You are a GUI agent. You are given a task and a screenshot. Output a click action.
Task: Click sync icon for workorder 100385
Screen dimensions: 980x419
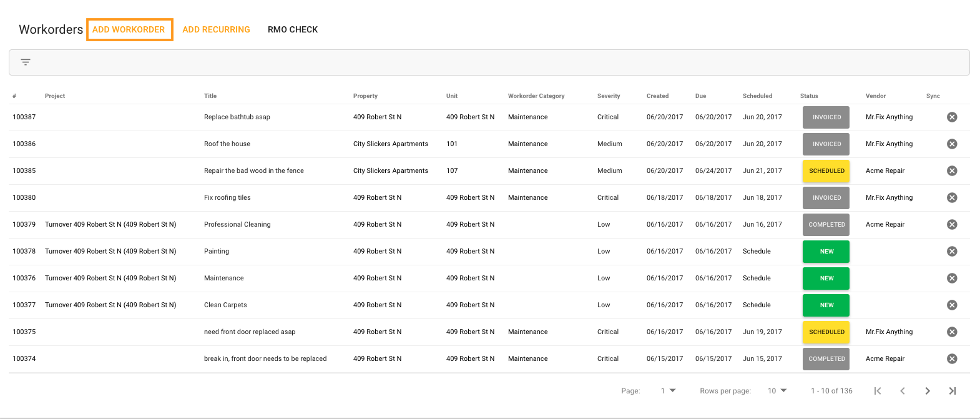[x=952, y=170]
